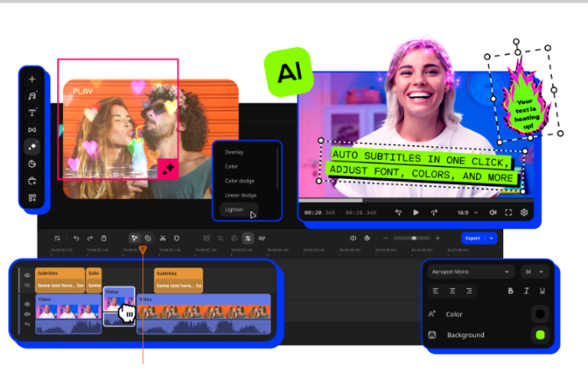588x373 pixels.
Task: Open the preview settings gear
Action: click(524, 213)
